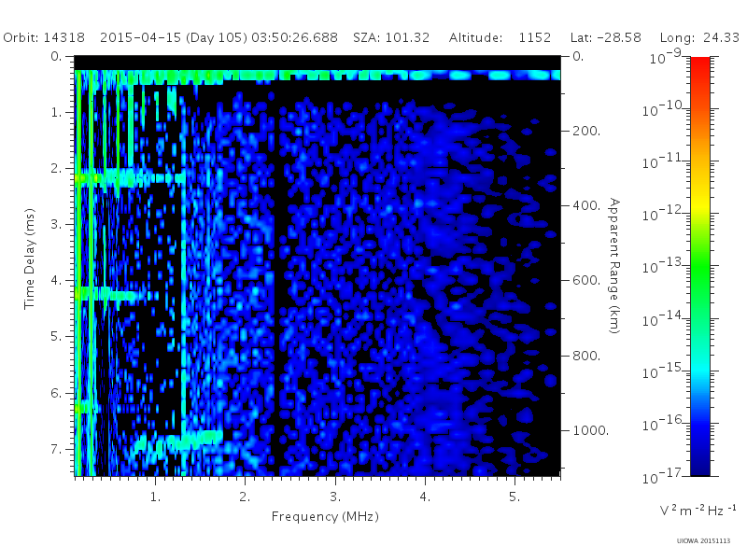Image resolution: width=747 pixels, height=560 pixels.
Task: Click the UIOWA 20151113 watermark text
Action: [703, 540]
